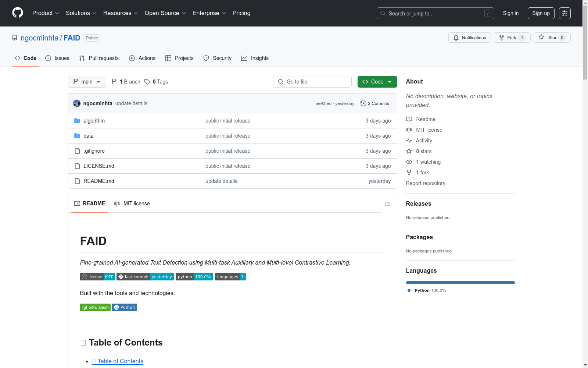
Task: Open the Insights tab
Action: (x=255, y=58)
